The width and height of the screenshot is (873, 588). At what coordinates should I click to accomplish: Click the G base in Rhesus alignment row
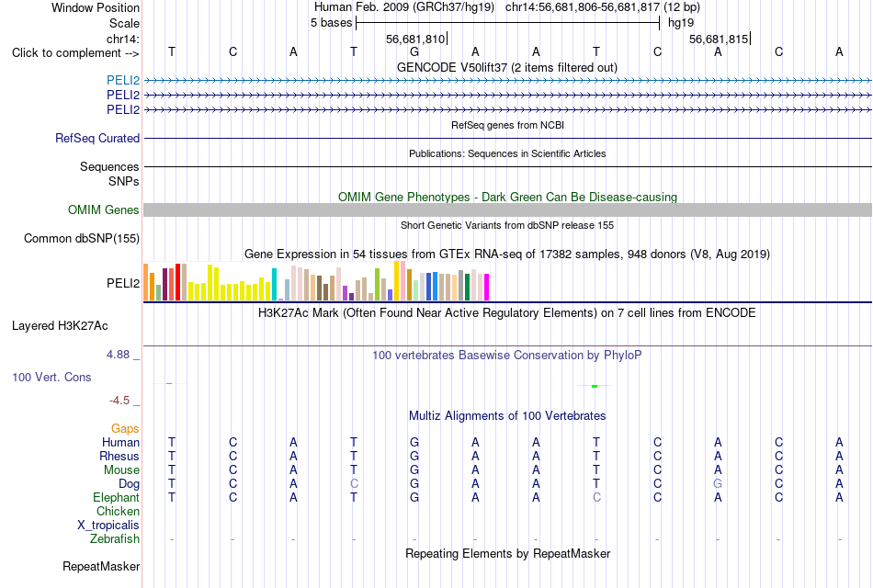tap(414, 456)
